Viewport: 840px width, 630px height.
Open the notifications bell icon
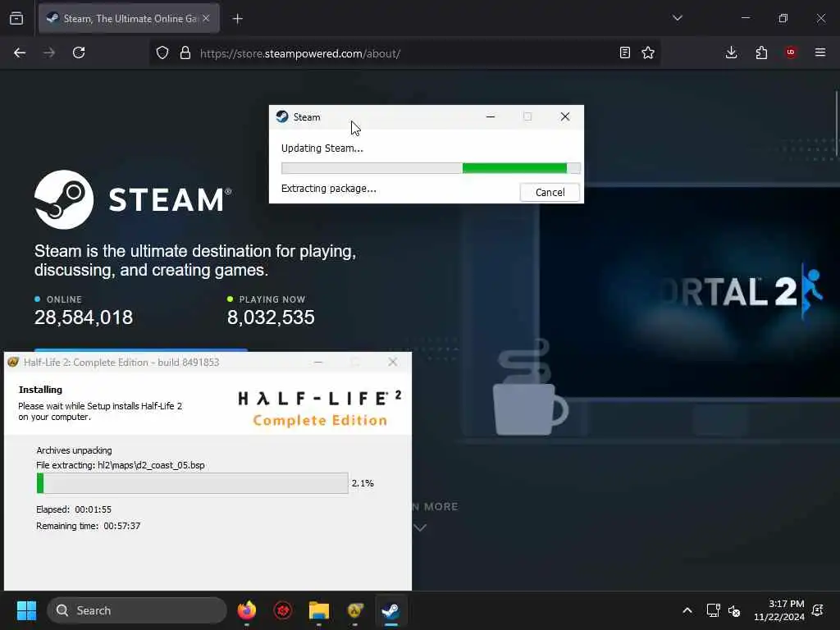click(x=818, y=610)
